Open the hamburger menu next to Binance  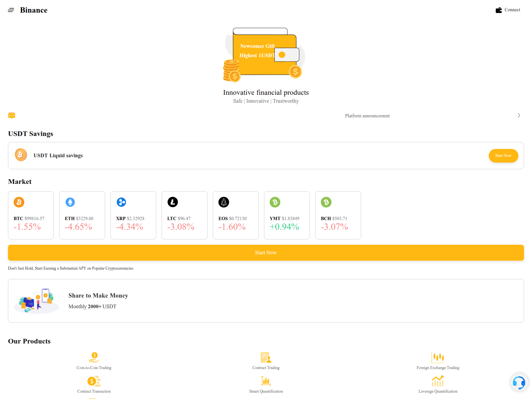pos(11,10)
